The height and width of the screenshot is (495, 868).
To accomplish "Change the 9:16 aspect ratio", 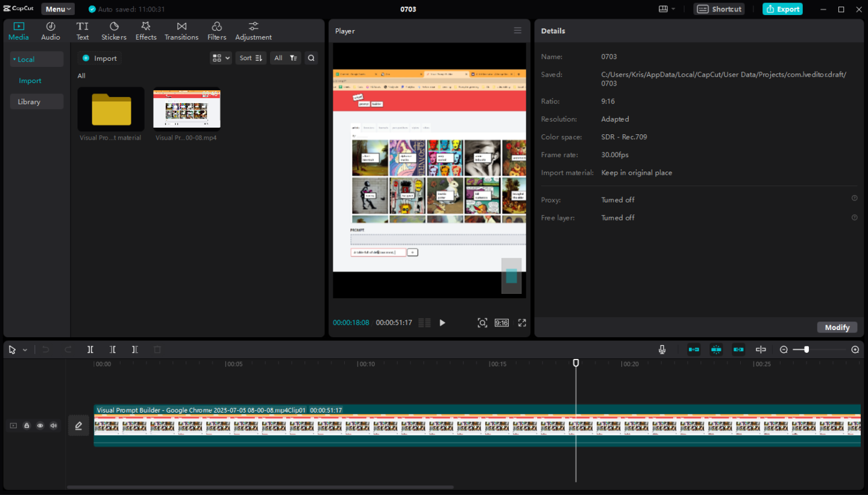I will point(502,323).
